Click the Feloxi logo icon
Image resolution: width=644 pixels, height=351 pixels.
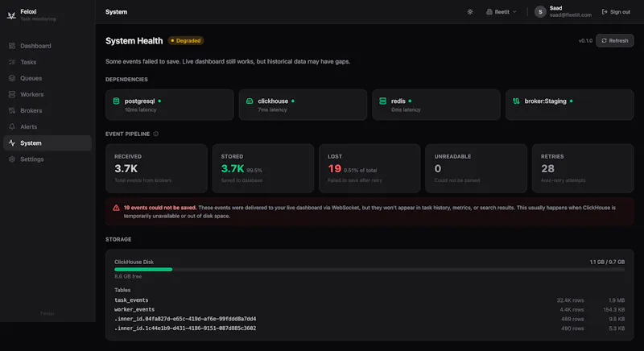click(11, 15)
